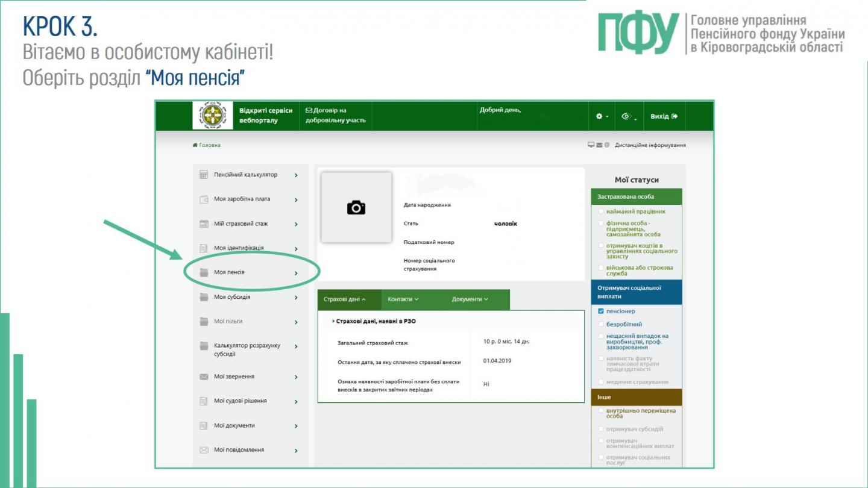Open settings gear menu in header
The height and width of the screenshot is (488, 868).
pyautogui.click(x=602, y=116)
